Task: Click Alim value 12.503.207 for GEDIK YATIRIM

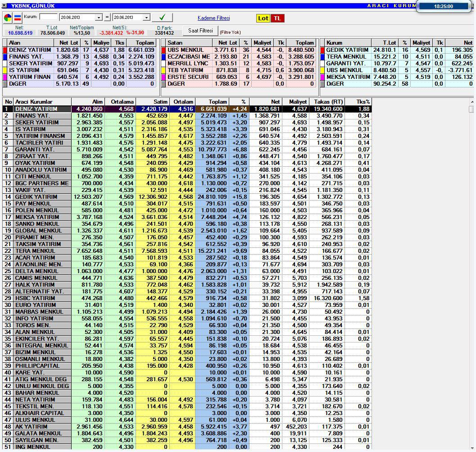Action: 88,197
